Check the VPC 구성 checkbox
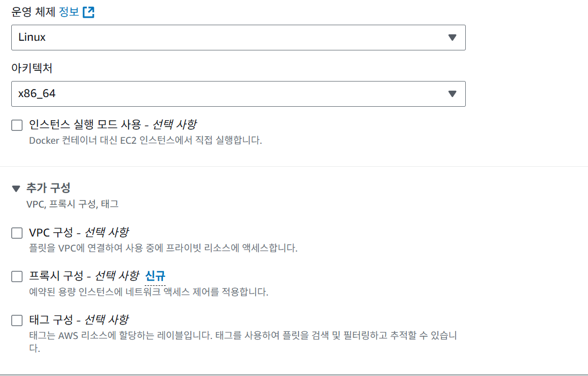 click(x=17, y=233)
